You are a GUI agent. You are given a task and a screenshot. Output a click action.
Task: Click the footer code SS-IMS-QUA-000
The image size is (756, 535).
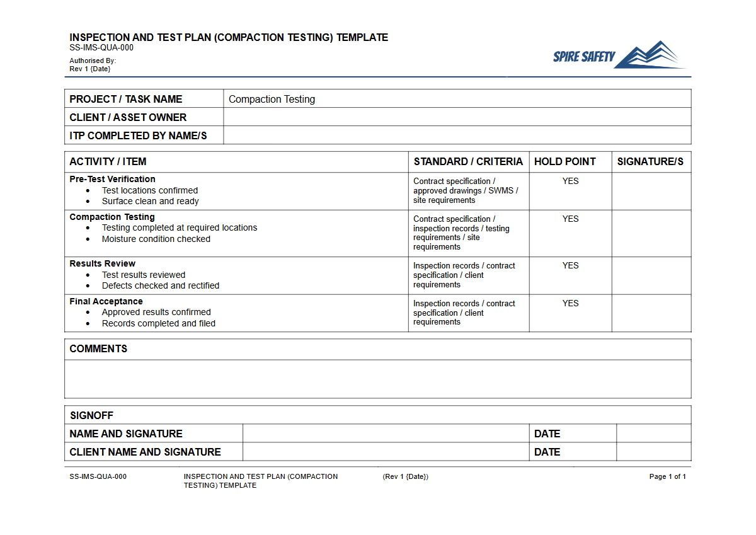98,476
